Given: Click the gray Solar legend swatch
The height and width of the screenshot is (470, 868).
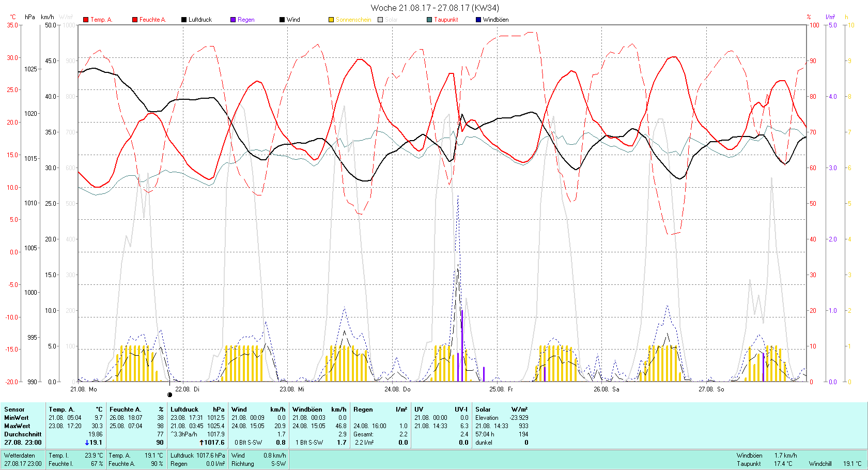Looking at the screenshot, I should [380, 20].
